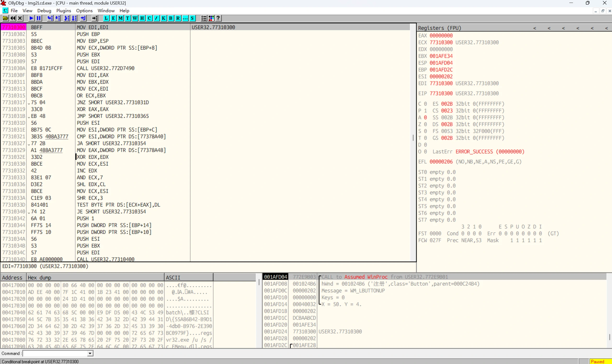
Task: Open the Plugins menu
Action: coord(63,11)
